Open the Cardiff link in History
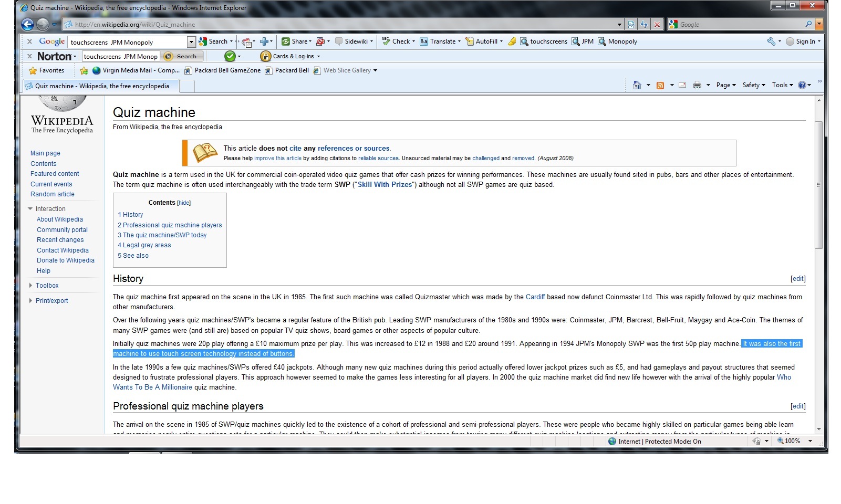Image resolution: width=841 pixels, height=504 pixels. click(535, 297)
